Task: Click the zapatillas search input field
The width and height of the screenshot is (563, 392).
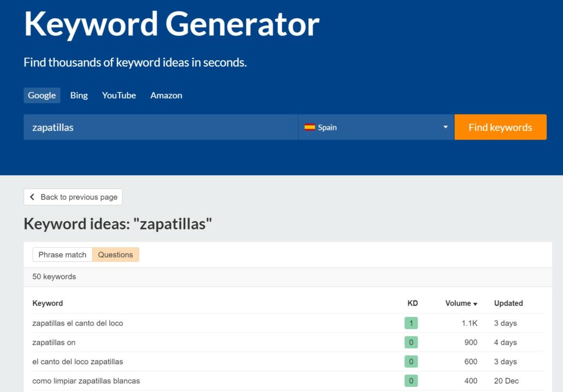Action: click(x=159, y=127)
